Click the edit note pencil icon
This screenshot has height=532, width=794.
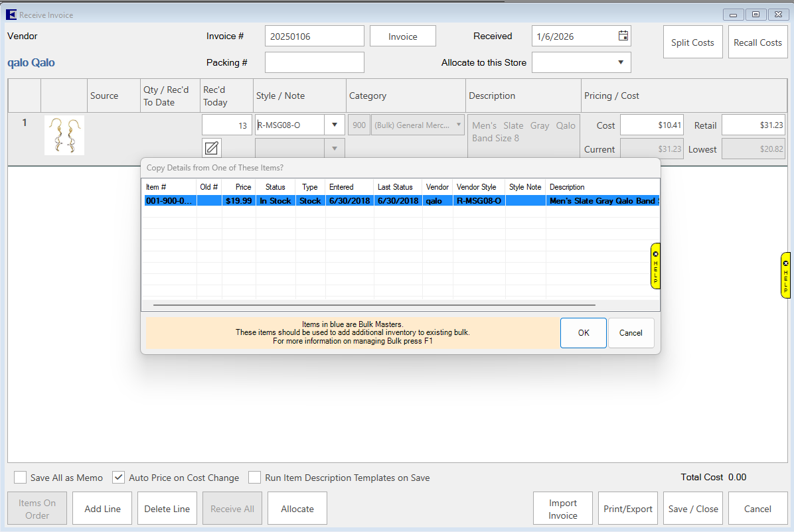212,148
